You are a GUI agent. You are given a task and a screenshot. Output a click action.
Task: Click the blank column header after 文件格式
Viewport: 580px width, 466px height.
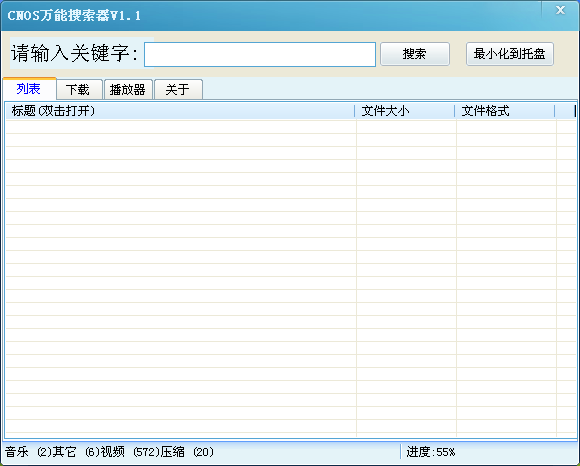click(x=565, y=111)
